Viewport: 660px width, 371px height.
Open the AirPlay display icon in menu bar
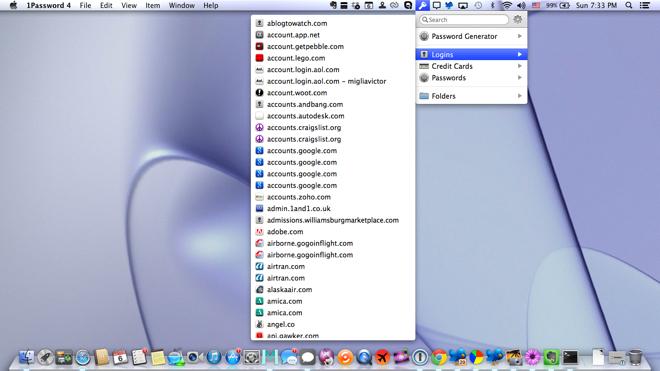(x=463, y=5)
